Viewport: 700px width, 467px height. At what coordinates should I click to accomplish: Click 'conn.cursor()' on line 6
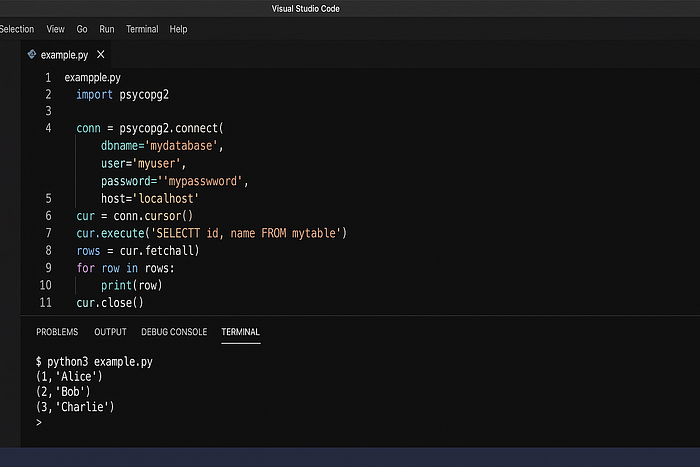click(153, 216)
